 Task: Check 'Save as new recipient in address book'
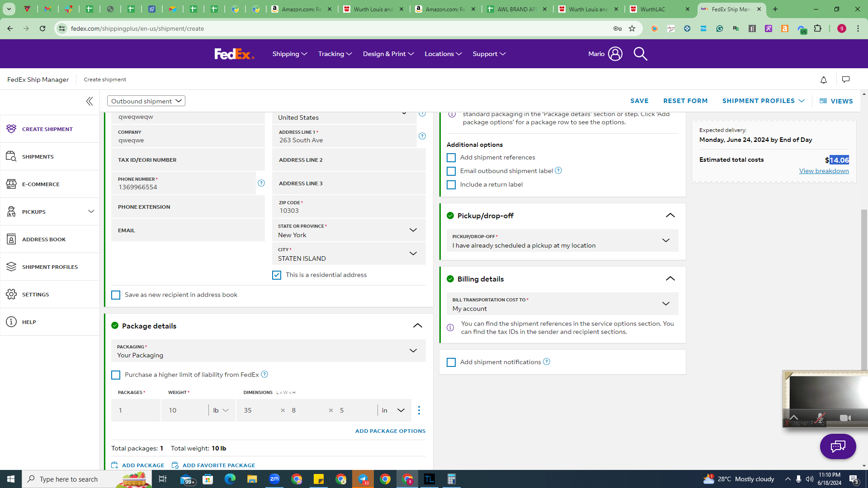[116, 295]
